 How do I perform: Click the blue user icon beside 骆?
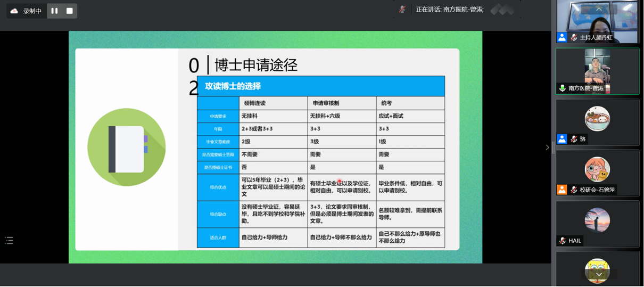[562, 139]
